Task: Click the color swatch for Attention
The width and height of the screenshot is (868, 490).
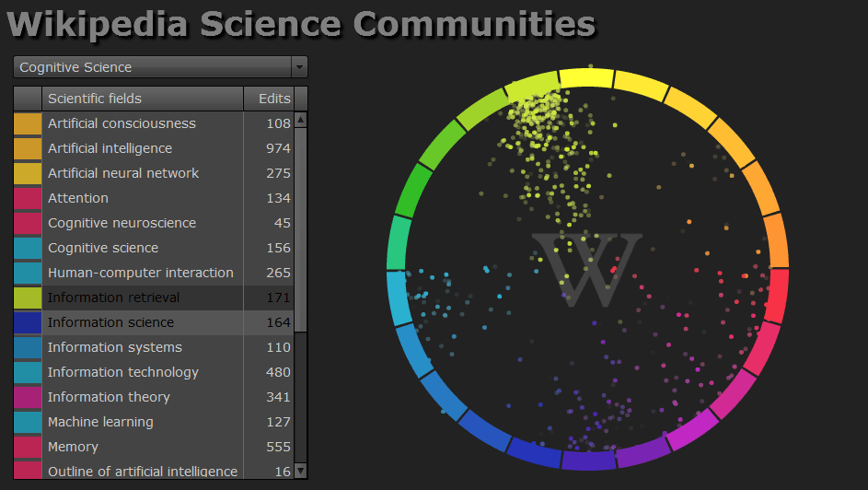Action: [x=28, y=199]
